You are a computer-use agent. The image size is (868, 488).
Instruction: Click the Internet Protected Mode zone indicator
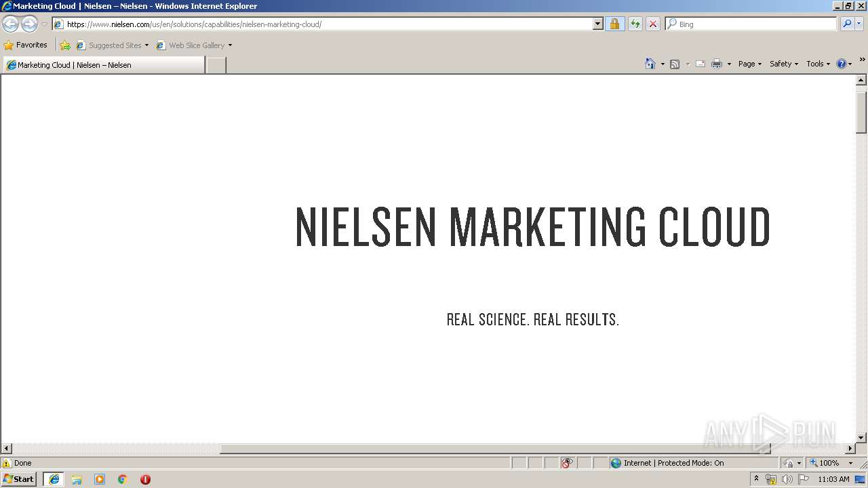coord(694,463)
